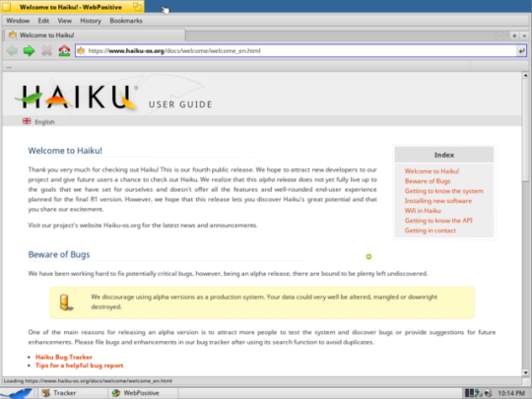Open the Edit menu
This screenshot has height=399, width=532.
click(43, 21)
